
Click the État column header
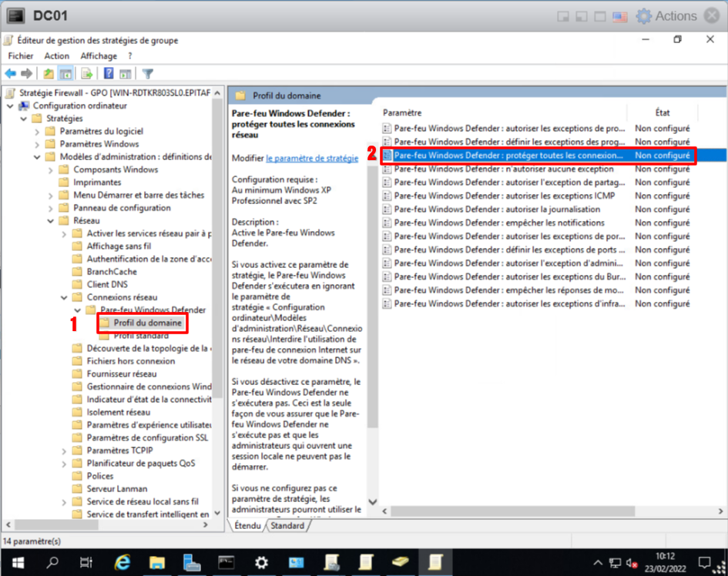coord(662,112)
